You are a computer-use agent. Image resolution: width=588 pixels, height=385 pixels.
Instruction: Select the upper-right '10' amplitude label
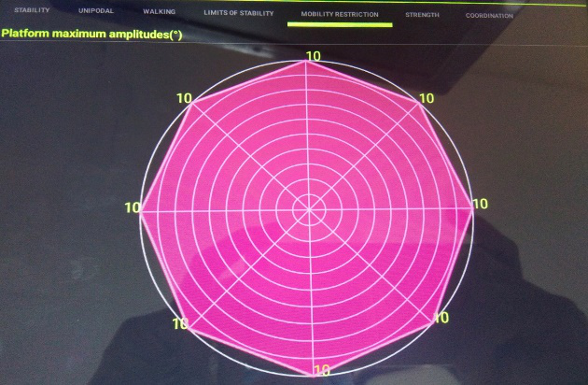point(428,98)
